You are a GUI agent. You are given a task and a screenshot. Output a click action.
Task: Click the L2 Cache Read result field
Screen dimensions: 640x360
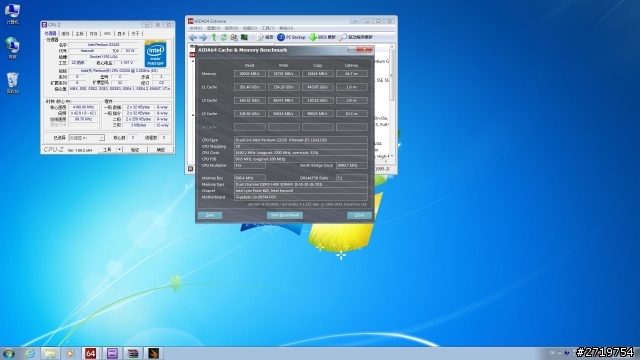click(x=250, y=100)
